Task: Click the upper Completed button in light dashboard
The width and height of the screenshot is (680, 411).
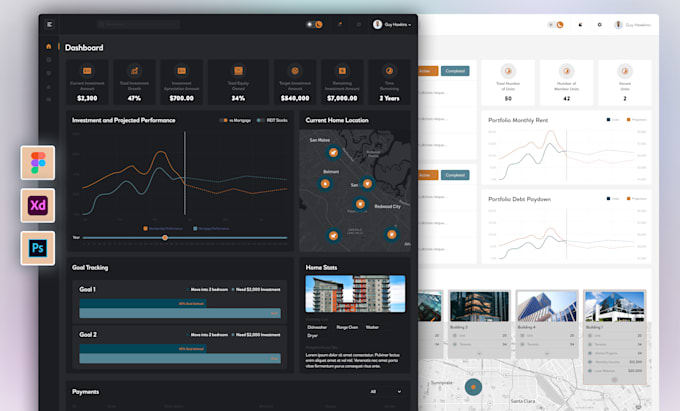Action: click(x=455, y=71)
